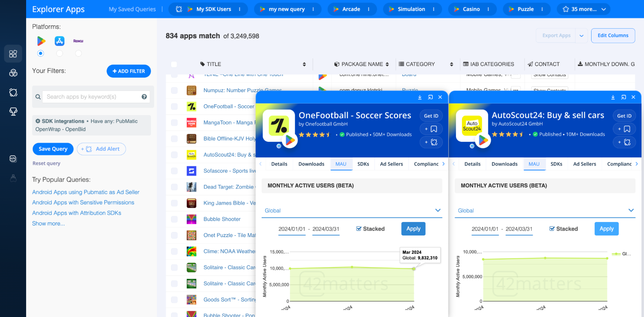Open the Export Apps dropdown arrow
Screen dimensions: 644x317
[582, 36]
